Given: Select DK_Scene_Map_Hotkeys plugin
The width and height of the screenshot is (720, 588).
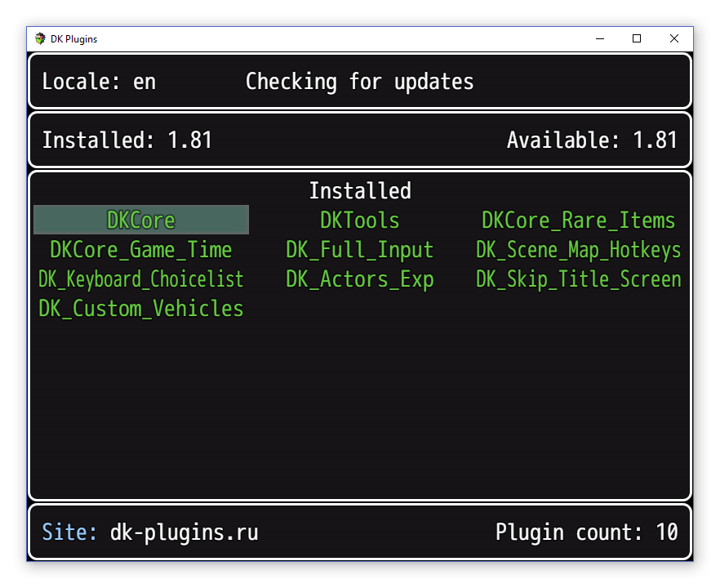Looking at the screenshot, I should [578, 250].
